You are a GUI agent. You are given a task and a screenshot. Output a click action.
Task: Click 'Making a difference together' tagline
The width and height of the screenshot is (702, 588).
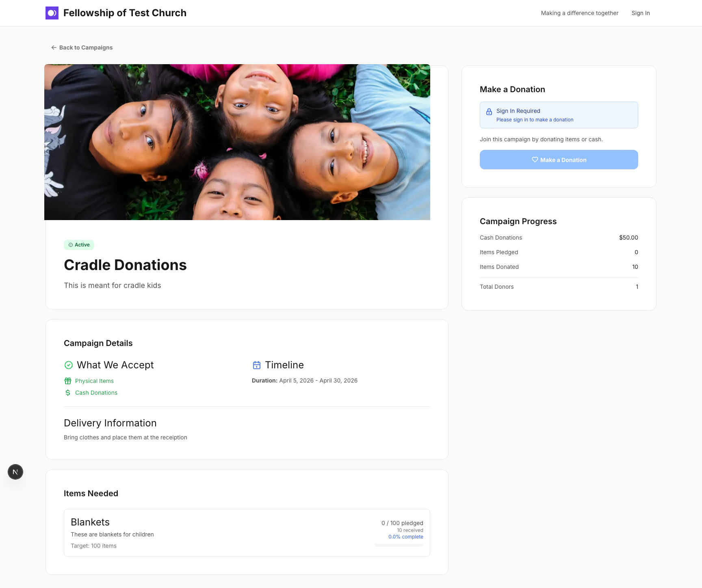pyautogui.click(x=580, y=13)
